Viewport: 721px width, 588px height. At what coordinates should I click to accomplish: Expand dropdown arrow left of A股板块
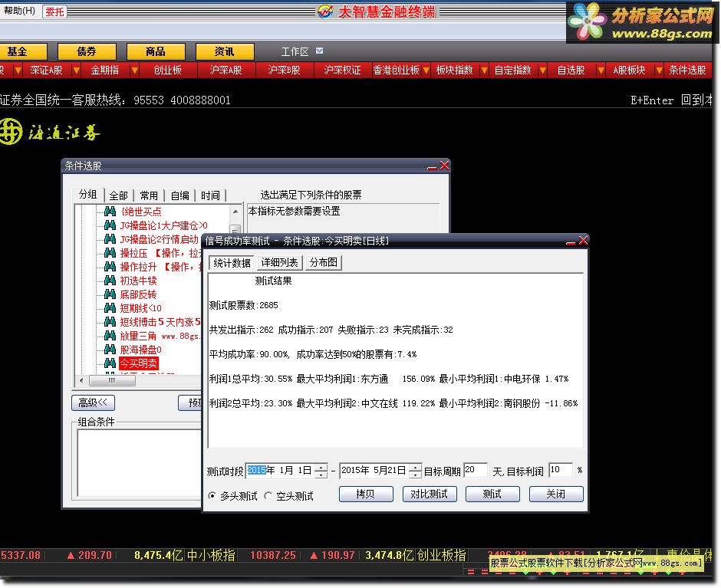[x=601, y=71]
